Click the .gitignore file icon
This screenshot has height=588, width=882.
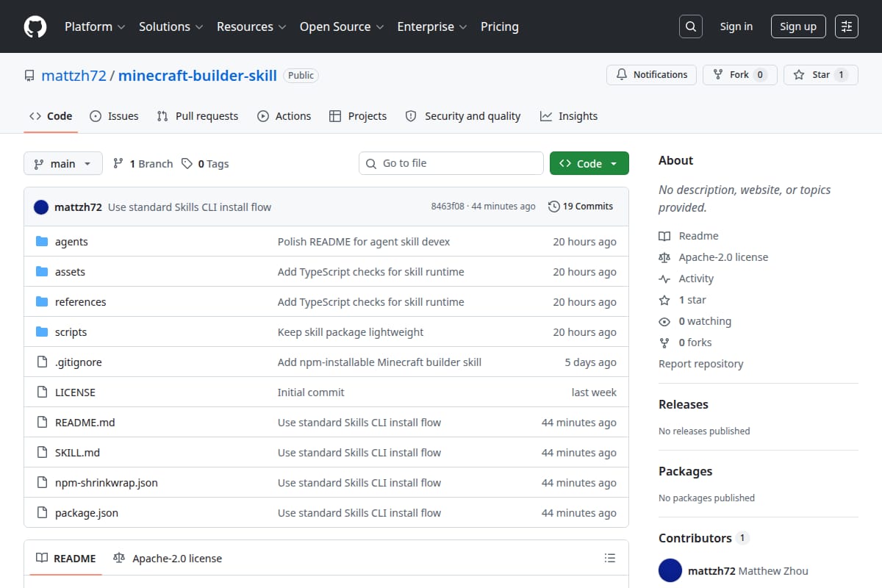coord(42,362)
